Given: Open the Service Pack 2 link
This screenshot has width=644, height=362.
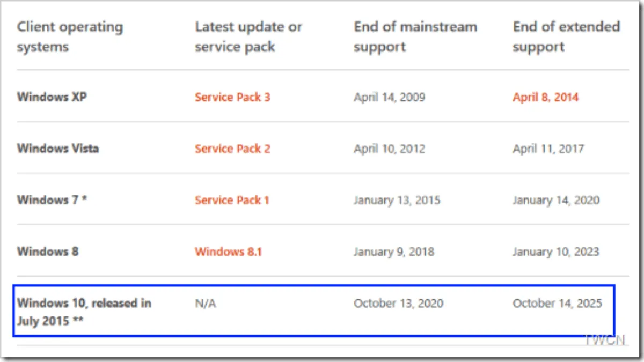Looking at the screenshot, I should click(232, 149).
